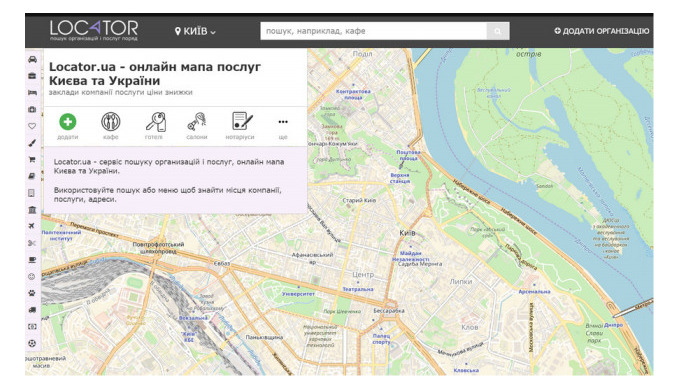Select the shopping cart category icon

coord(32,160)
